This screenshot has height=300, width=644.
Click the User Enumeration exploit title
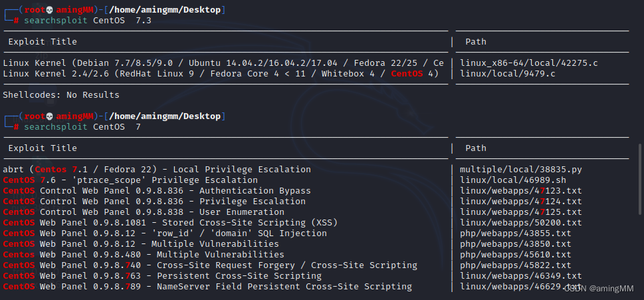click(144, 212)
